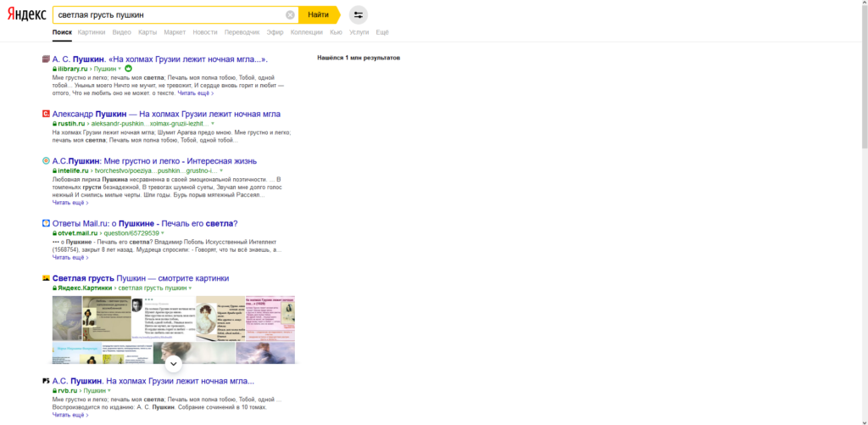Open the Услуги tab
The width and height of the screenshot is (868, 425).
point(359,32)
